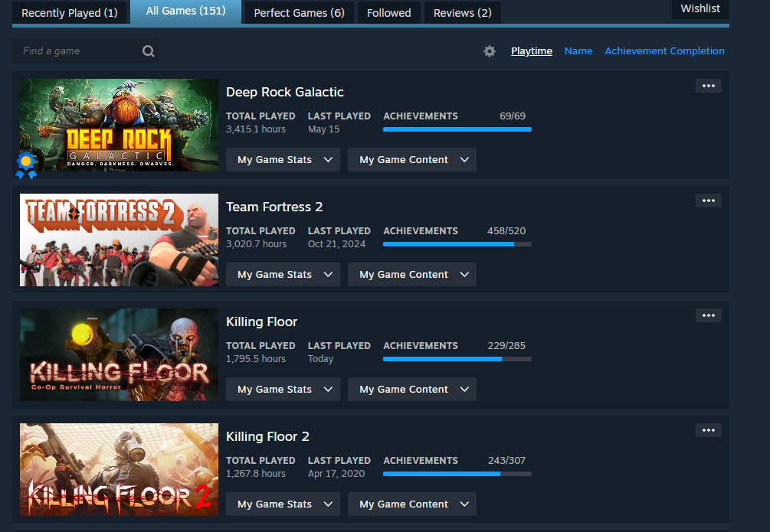Image resolution: width=770 pixels, height=532 pixels.
Task: Click the 243/307 achievements count
Action: 506,461
